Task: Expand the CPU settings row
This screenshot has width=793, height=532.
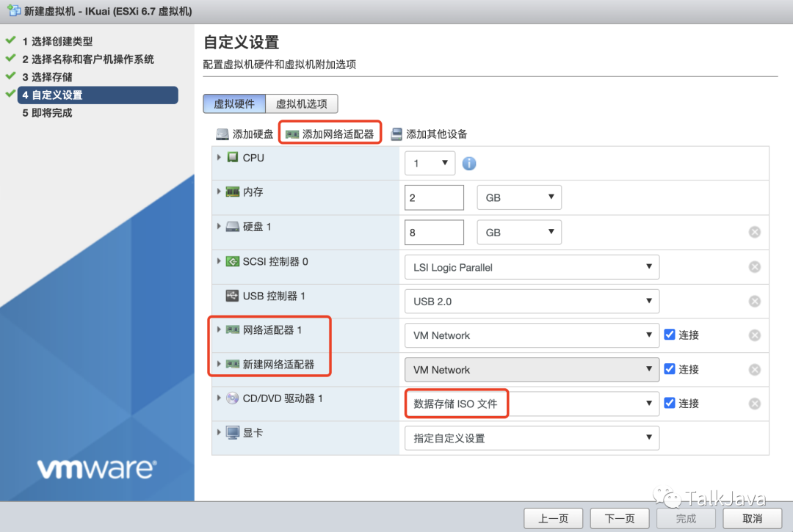Action: pyautogui.click(x=219, y=157)
